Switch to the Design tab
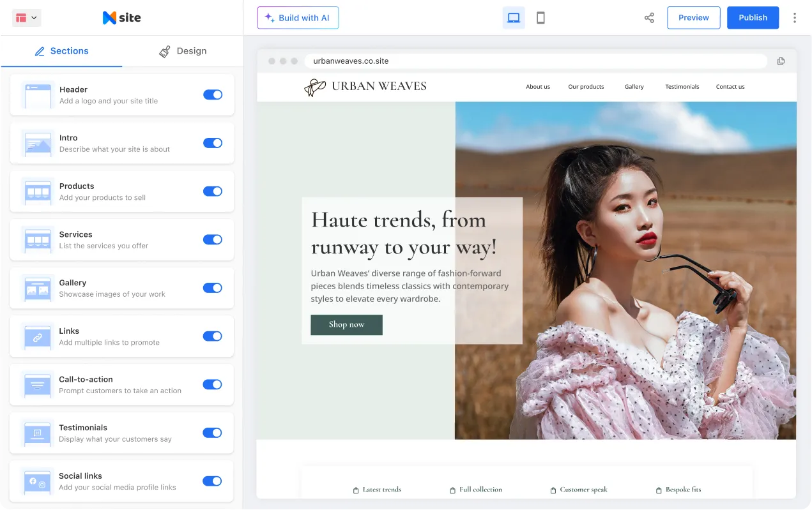 [183, 51]
